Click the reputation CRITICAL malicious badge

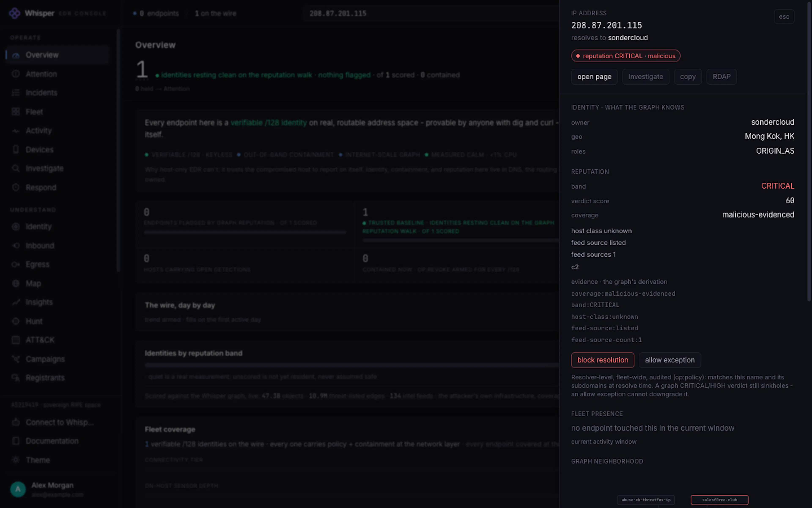coord(625,56)
